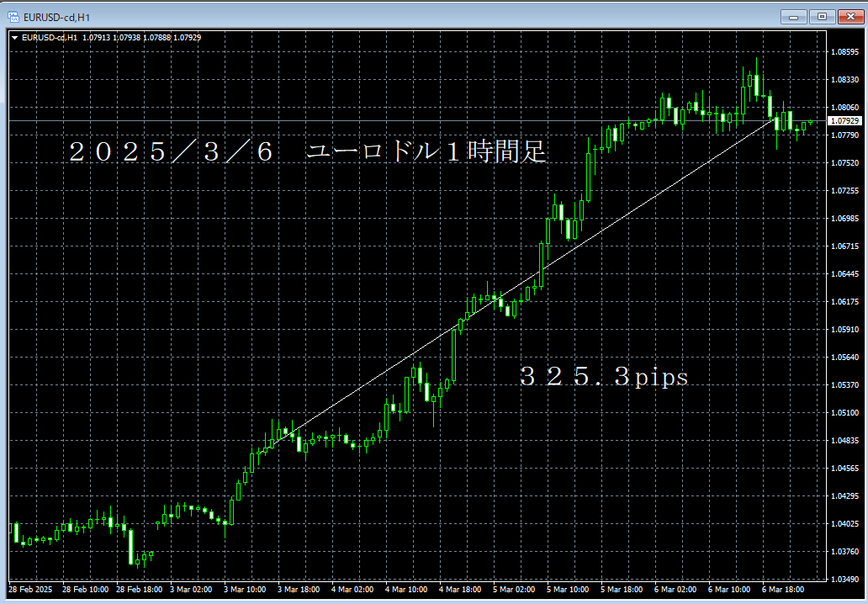Click the 6 Mar 18:00 time label

pyautogui.click(x=783, y=590)
